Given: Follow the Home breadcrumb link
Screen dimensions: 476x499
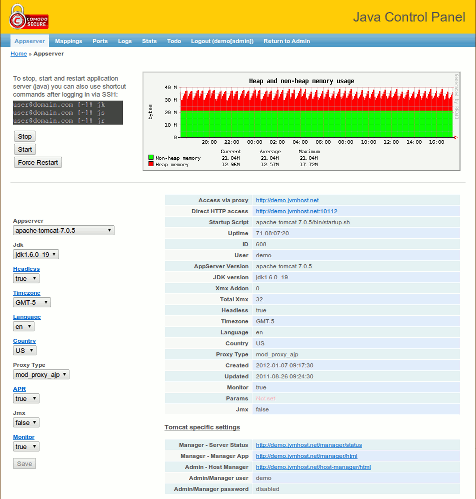Looking at the screenshot, I should click(19, 54).
